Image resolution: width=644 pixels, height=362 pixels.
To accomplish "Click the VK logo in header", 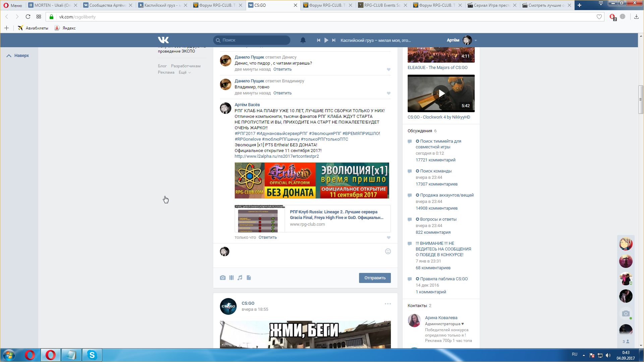I will tap(163, 40).
